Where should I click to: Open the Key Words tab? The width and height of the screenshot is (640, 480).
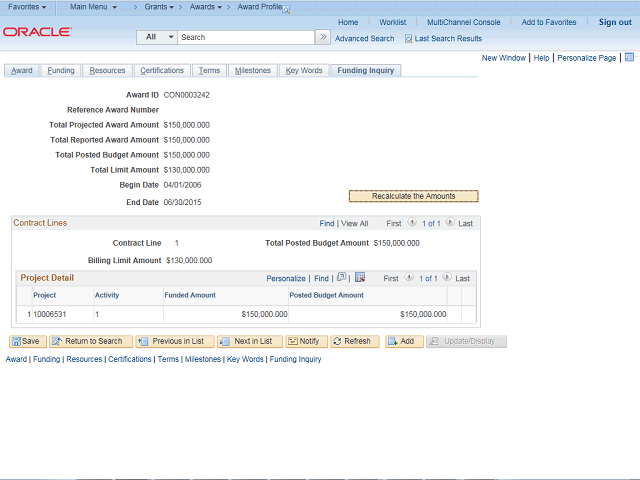coord(304,70)
